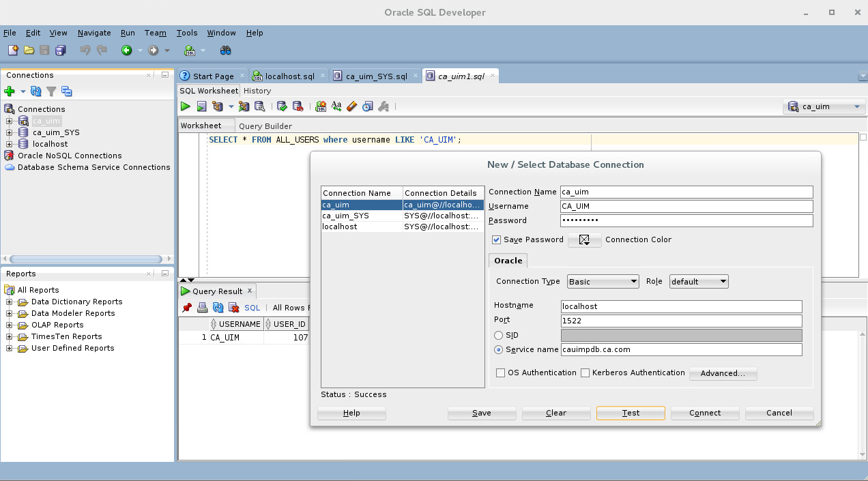
Task: Select the SID radio button
Action: click(499, 335)
